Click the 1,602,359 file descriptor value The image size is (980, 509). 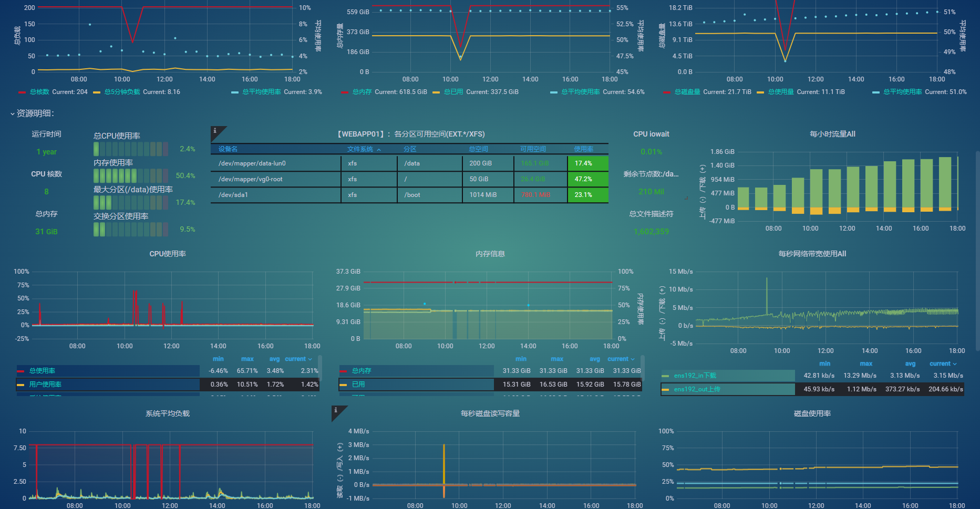[x=651, y=232]
